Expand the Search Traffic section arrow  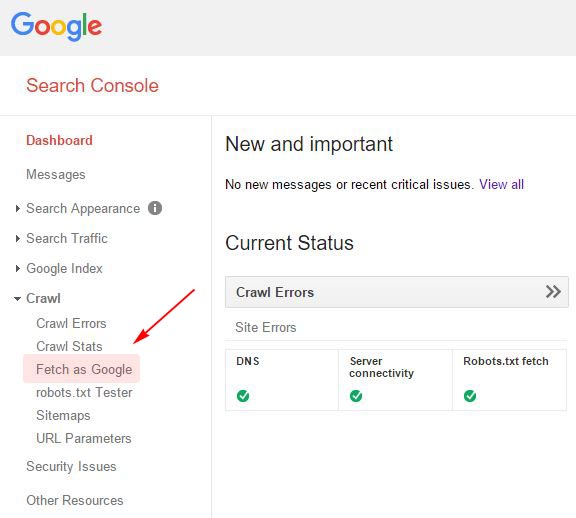(17, 238)
